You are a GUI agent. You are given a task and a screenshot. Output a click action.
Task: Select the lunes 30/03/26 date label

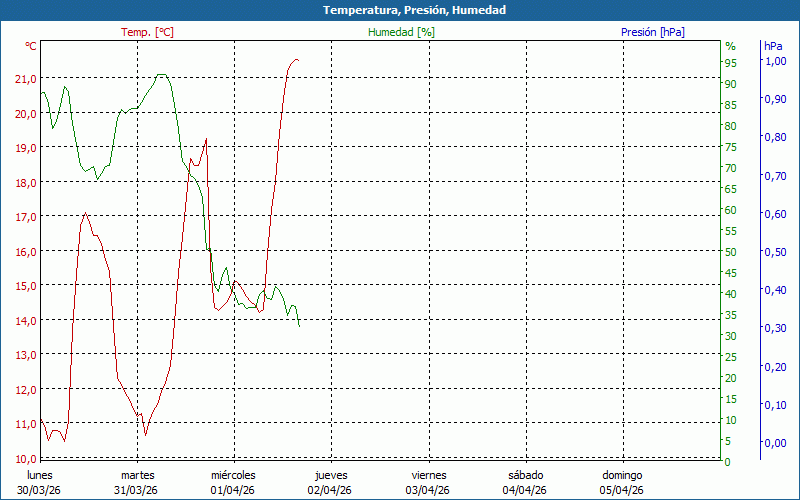[39, 483]
